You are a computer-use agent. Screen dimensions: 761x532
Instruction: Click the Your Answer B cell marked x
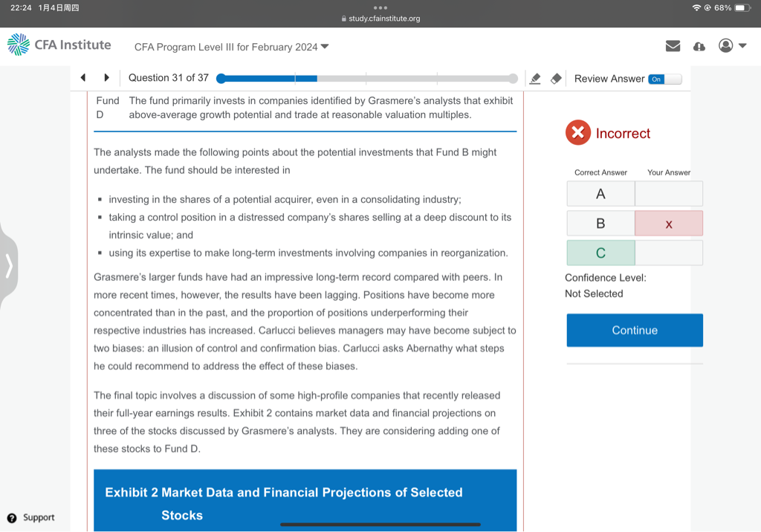pyautogui.click(x=669, y=224)
